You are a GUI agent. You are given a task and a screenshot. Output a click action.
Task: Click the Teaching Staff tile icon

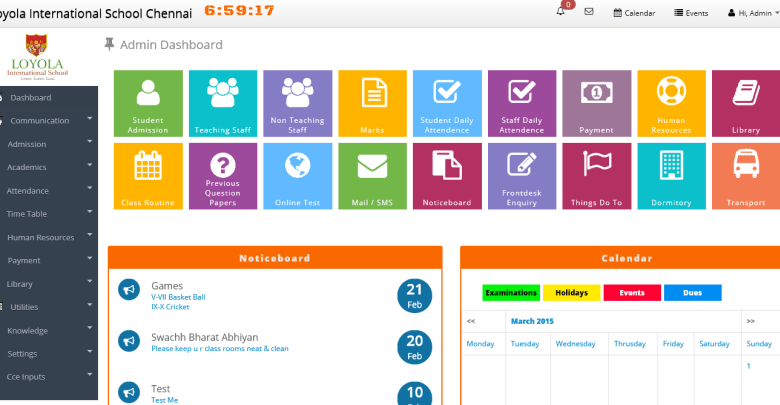223,93
